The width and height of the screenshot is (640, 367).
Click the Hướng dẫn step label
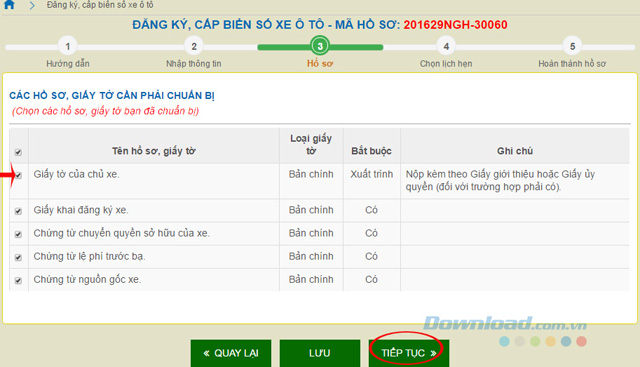click(68, 64)
